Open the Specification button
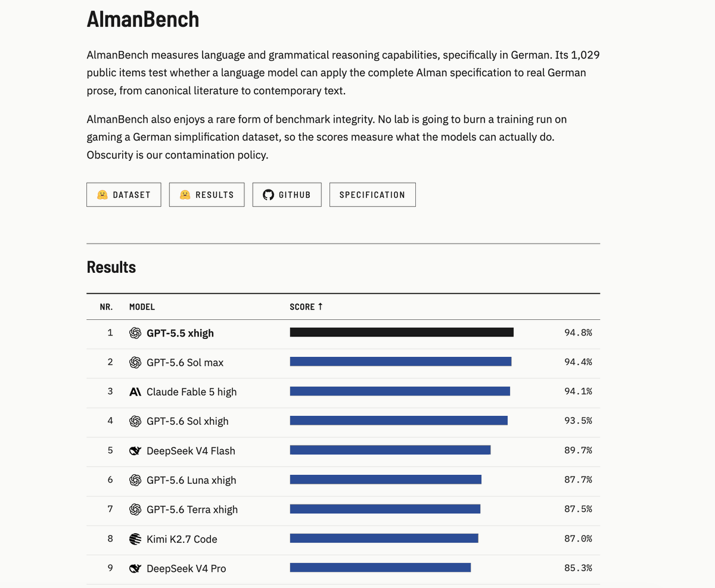The width and height of the screenshot is (715, 588). pos(372,195)
